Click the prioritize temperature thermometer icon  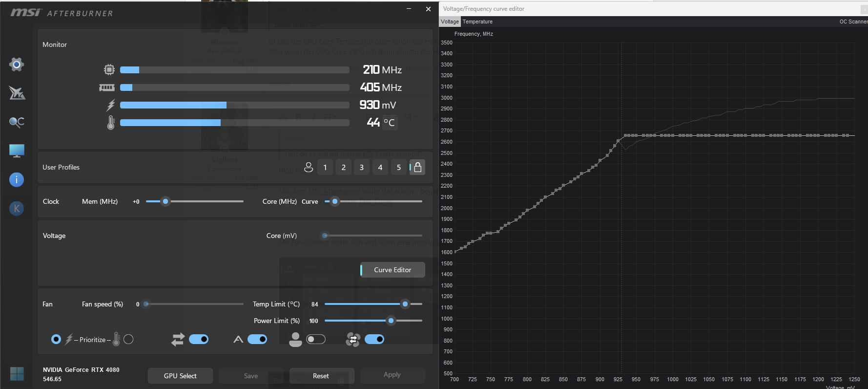click(x=116, y=339)
